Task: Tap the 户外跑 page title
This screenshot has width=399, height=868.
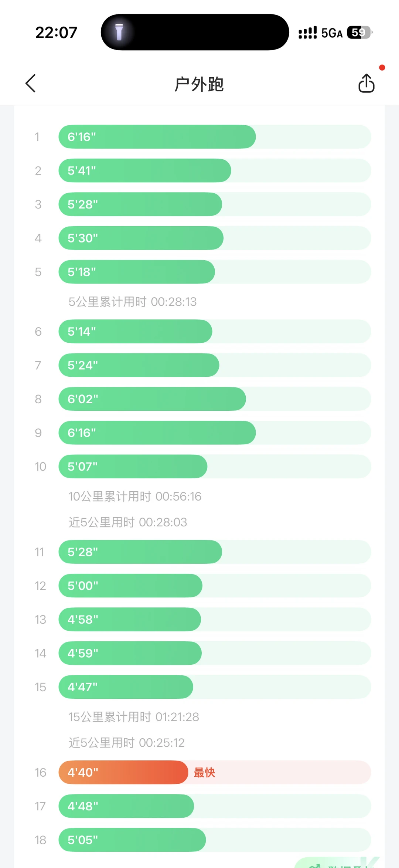Action: click(199, 84)
